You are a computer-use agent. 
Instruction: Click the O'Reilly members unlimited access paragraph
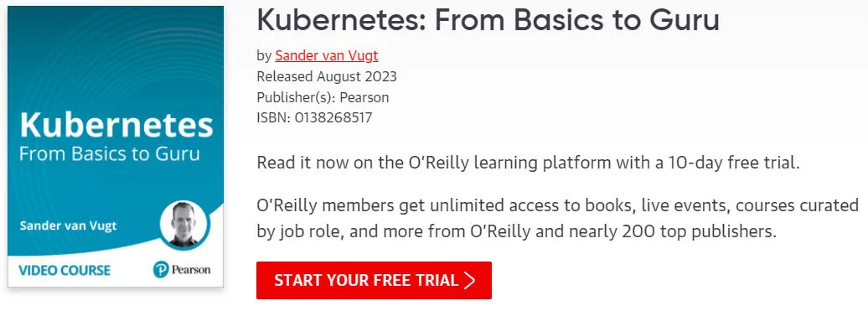(557, 218)
